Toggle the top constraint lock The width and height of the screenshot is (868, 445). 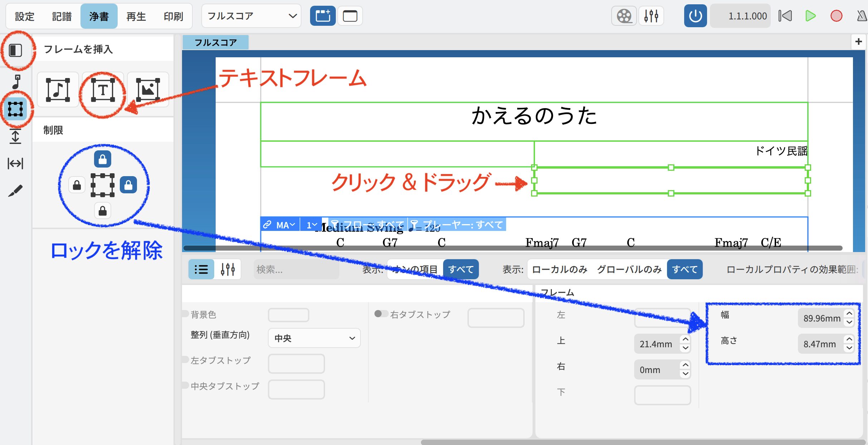[x=103, y=159]
